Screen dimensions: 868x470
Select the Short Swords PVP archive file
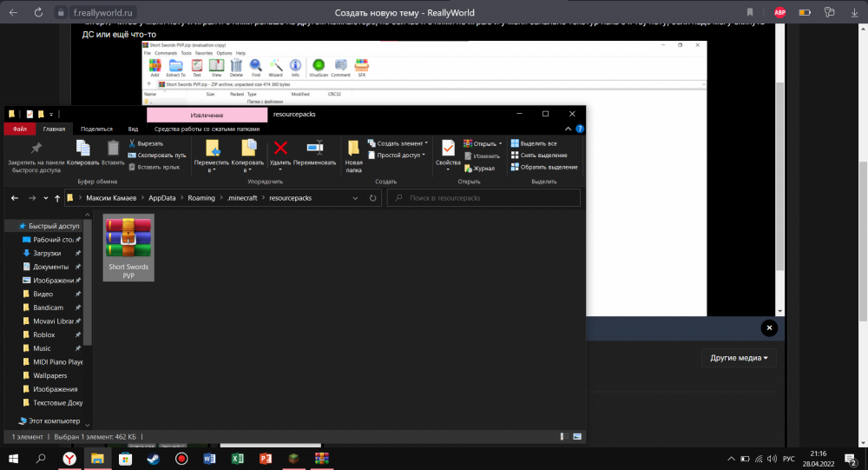[x=128, y=248]
